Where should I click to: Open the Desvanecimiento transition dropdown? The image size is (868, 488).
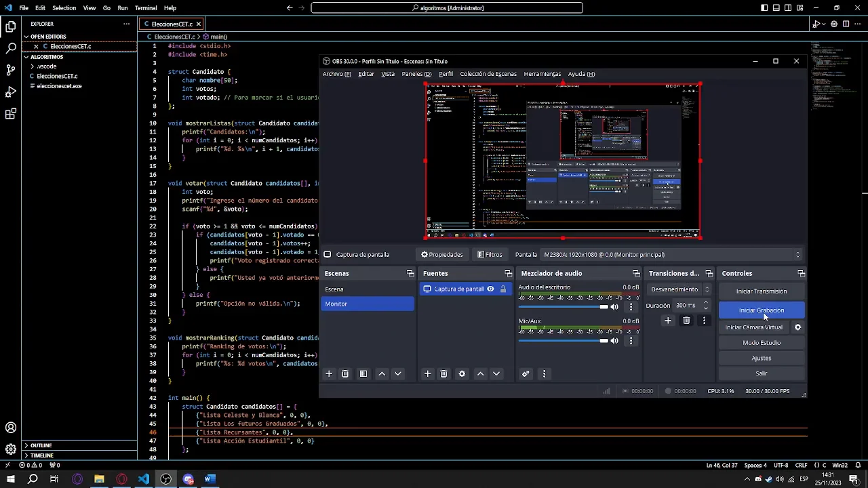[679, 289]
